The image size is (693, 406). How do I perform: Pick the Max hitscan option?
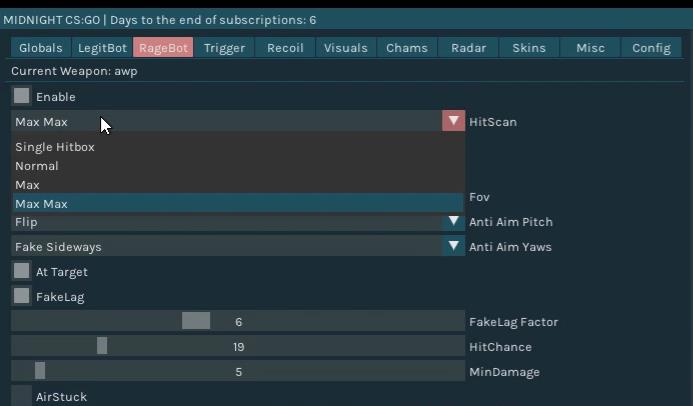28,185
